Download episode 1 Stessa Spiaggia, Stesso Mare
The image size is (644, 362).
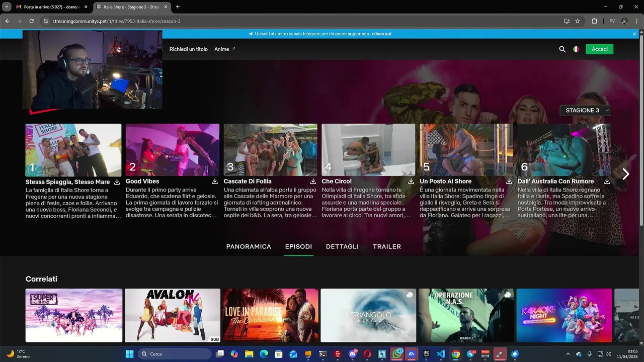[117, 182]
